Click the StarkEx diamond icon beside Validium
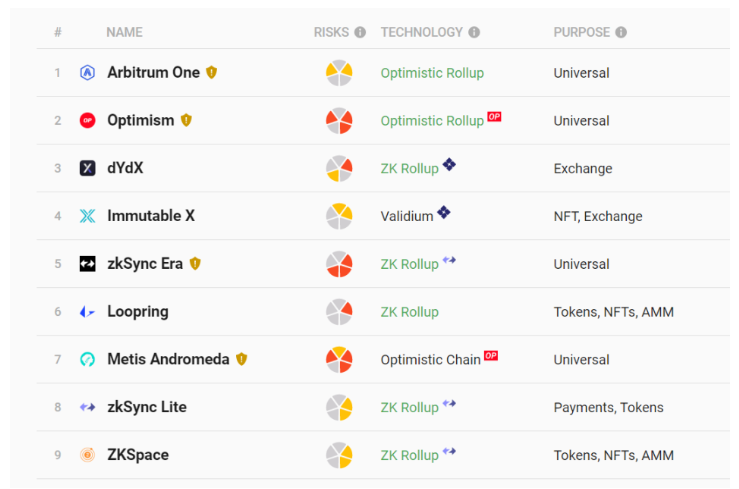Image resolution: width=739 pixels, height=489 pixels. coord(443,212)
